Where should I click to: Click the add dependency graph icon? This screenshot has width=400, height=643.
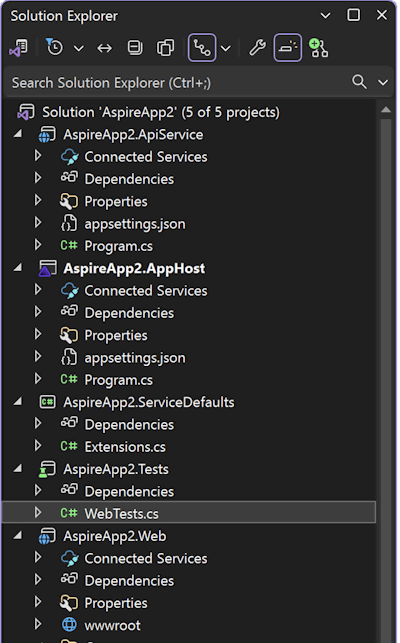pyautogui.click(x=318, y=48)
